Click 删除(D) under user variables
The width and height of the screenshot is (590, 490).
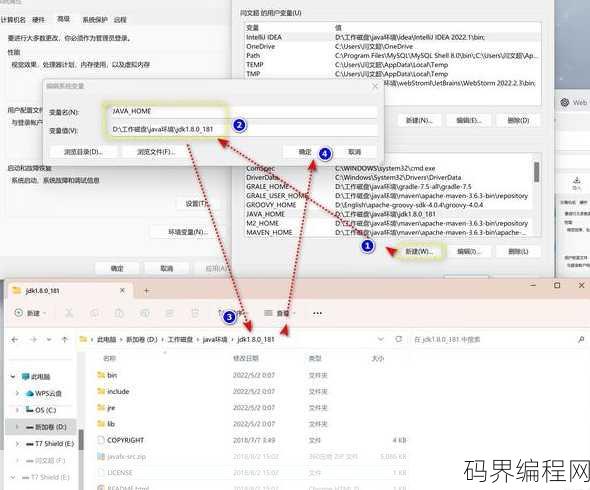518,120
